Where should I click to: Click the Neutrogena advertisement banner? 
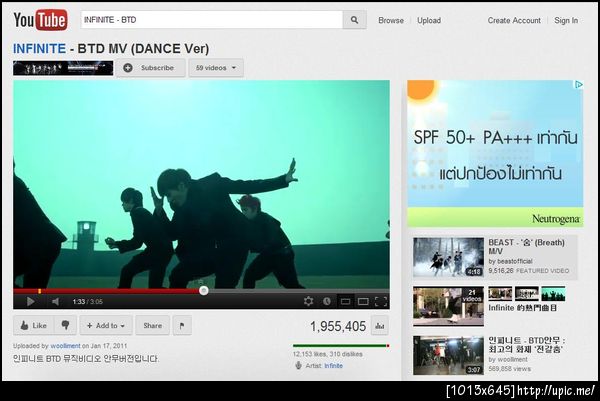tap(495, 153)
